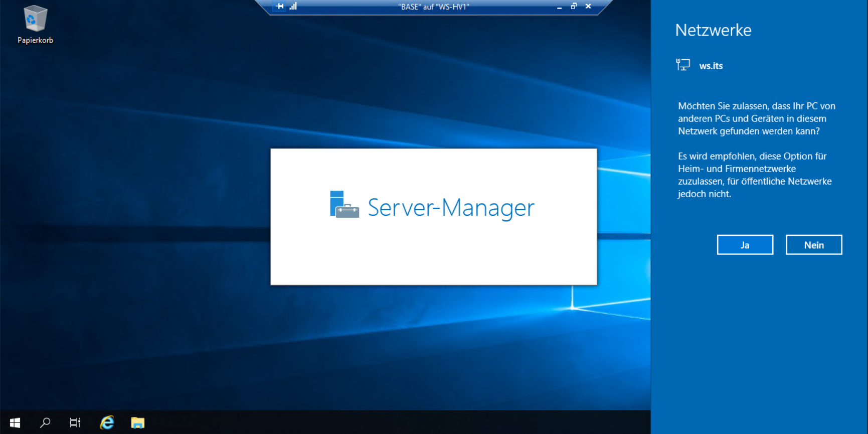Click the network computer icon beside ws.its
The image size is (868, 434).
tap(683, 65)
